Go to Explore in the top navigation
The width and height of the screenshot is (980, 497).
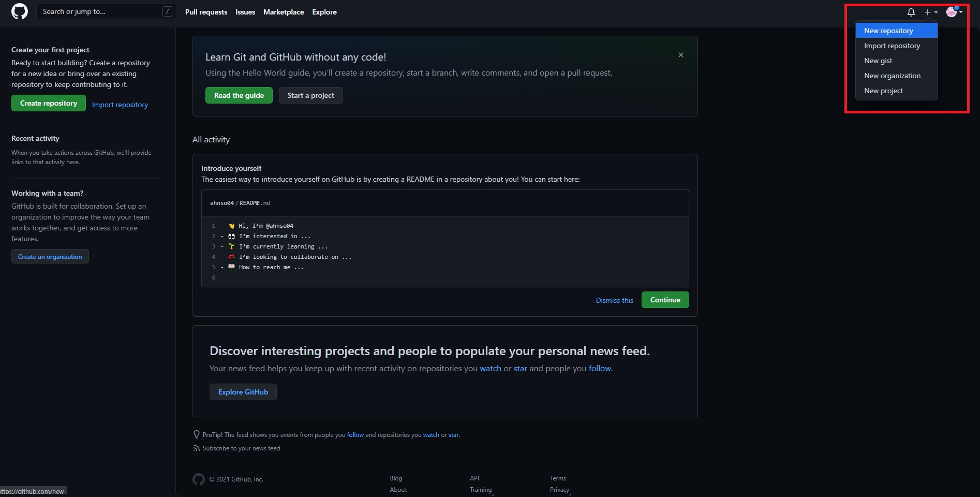(324, 12)
